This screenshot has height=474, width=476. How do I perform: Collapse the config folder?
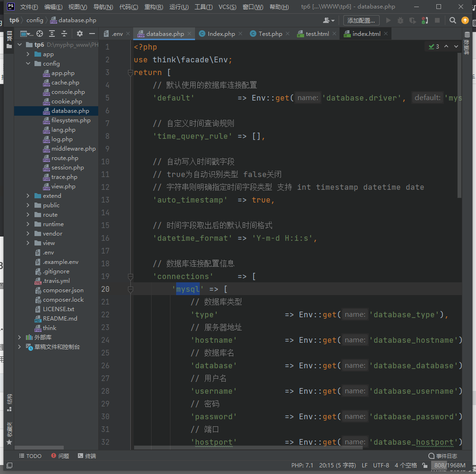pyautogui.click(x=28, y=63)
